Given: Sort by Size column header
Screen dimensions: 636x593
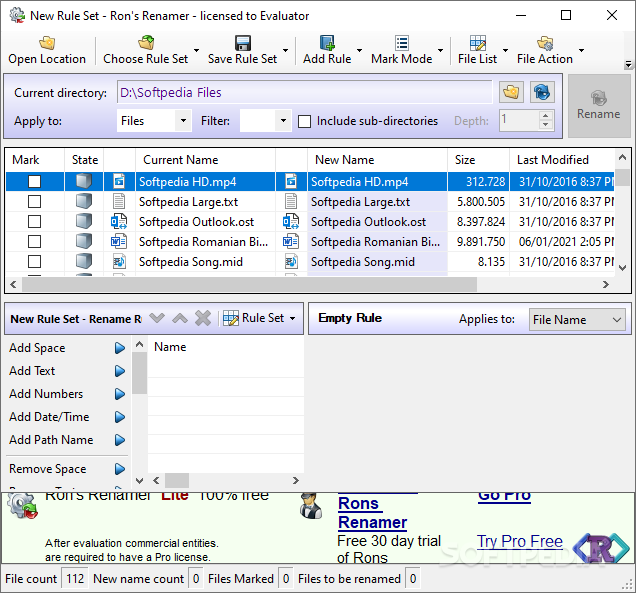Looking at the screenshot, I should [x=479, y=160].
